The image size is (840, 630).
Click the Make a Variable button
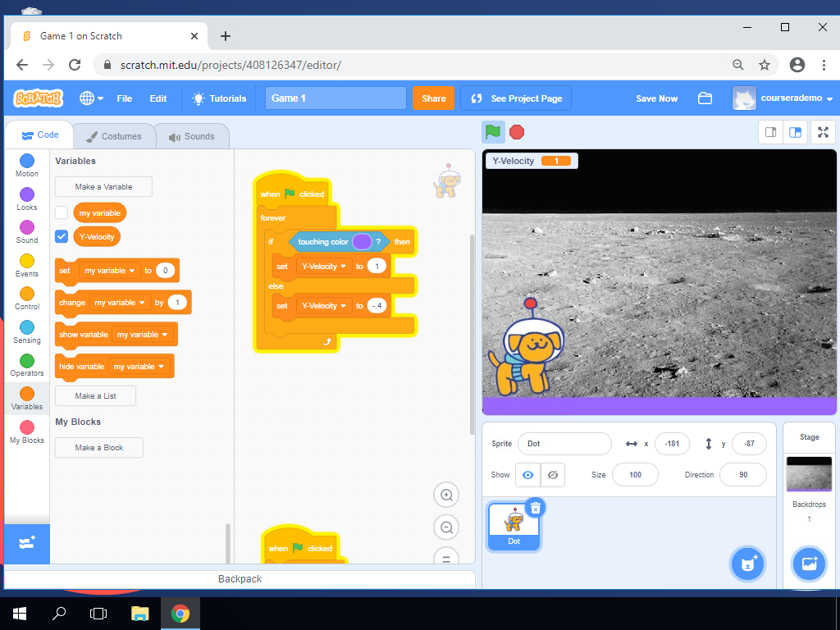point(103,186)
